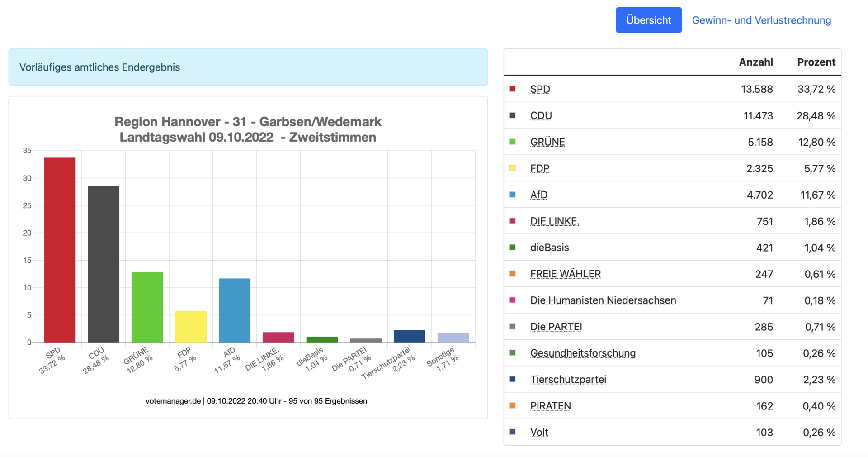Click the FREIE WÄHLER link
The image size is (868, 457).
pyautogui.click(x=565, y=274)
